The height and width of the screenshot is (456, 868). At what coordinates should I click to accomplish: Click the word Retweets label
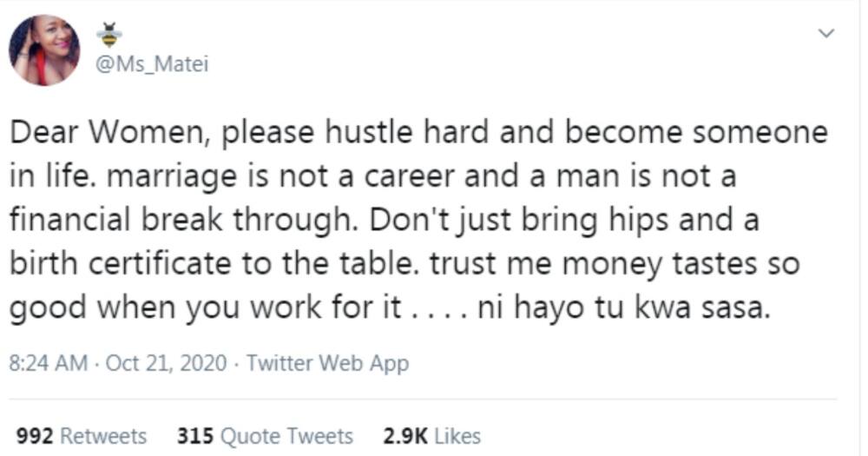click(103, 436)
